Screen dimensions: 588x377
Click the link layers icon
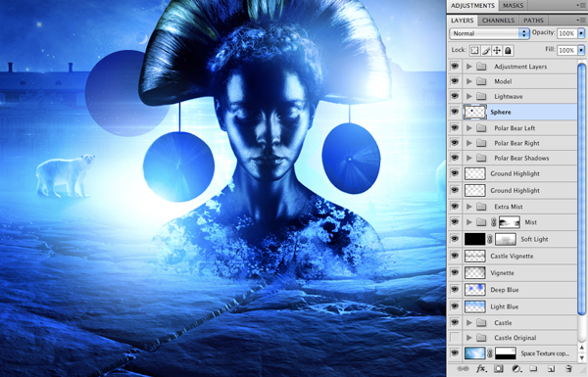tap(464, 369)
